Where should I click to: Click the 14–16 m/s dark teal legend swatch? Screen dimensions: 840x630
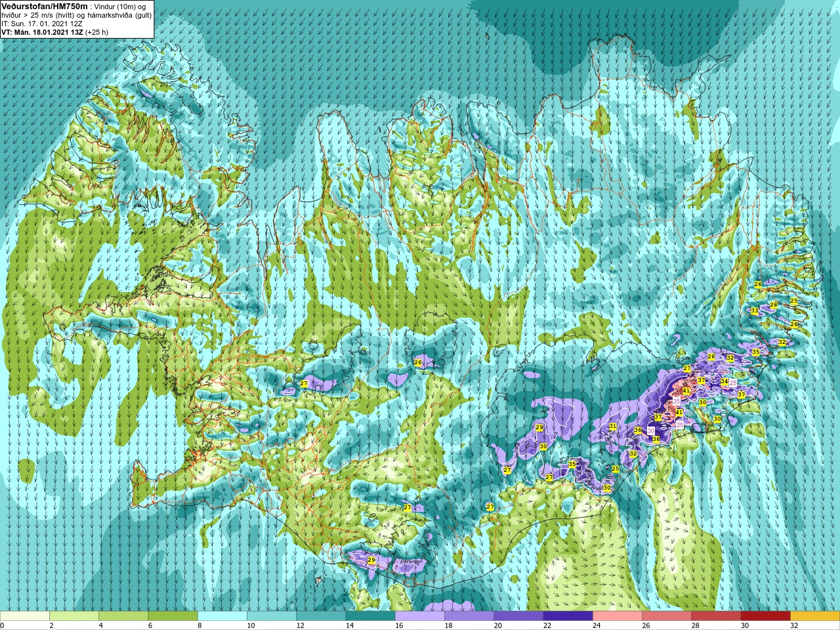pos(370,616)
